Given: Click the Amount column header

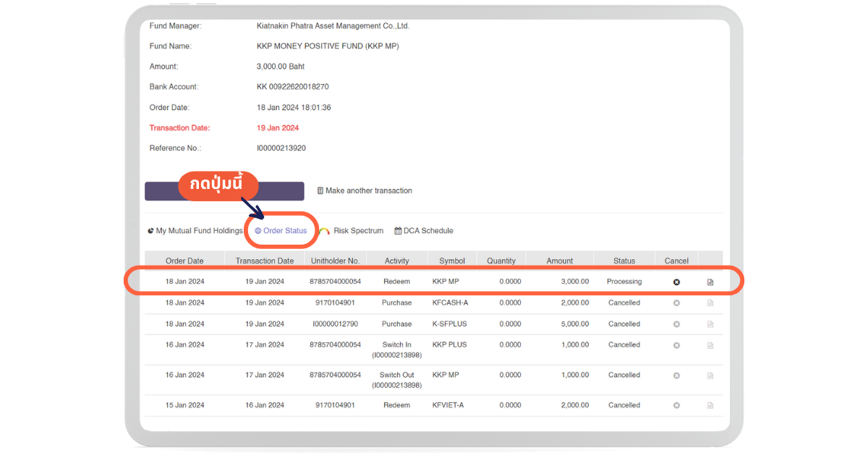Looking at the screenshot, I should point(559,261).
